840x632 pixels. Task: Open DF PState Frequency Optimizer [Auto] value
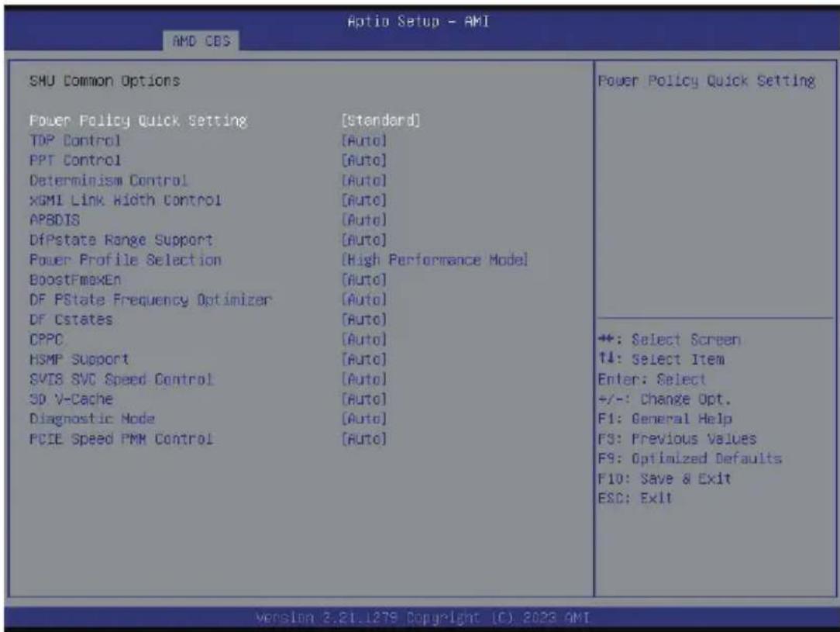363,299
